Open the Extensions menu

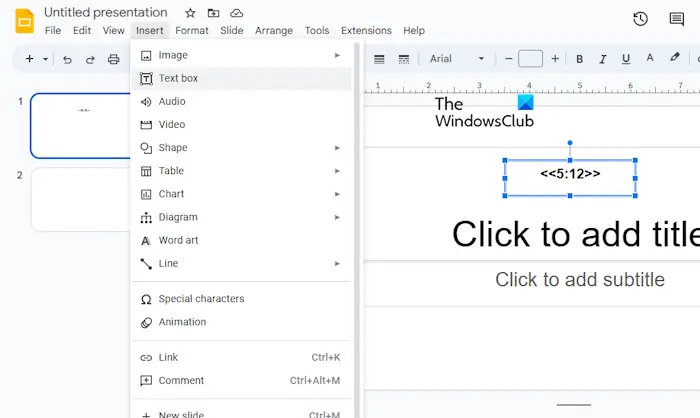click(366, 30)
